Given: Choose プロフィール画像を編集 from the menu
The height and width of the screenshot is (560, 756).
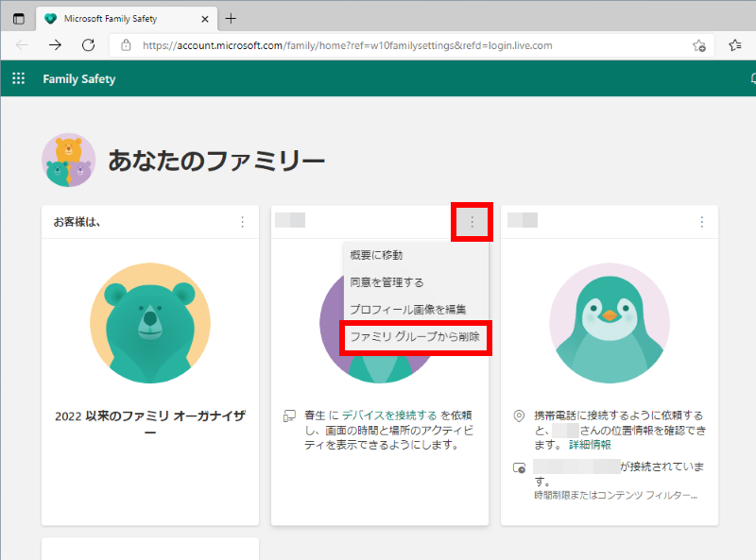Looking at the screenshot, I should 416,309.
